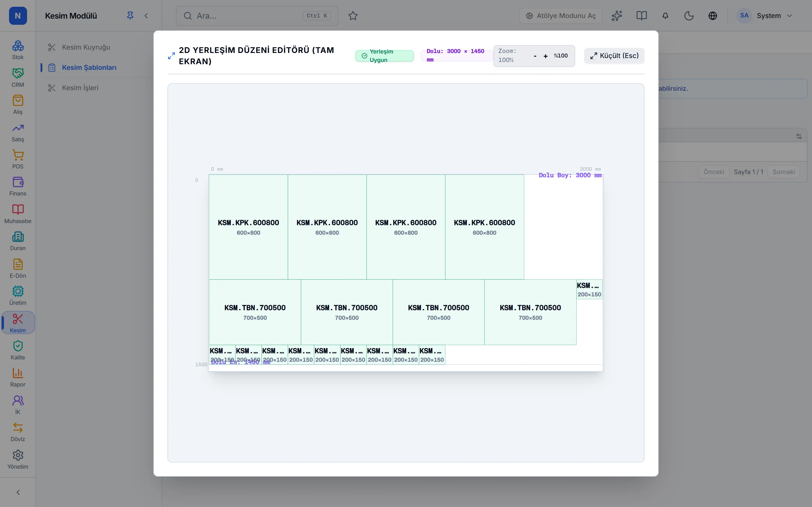Click the Ara search field
The width and height of the screenshot is (812, 507).
(x=257, y=16)
